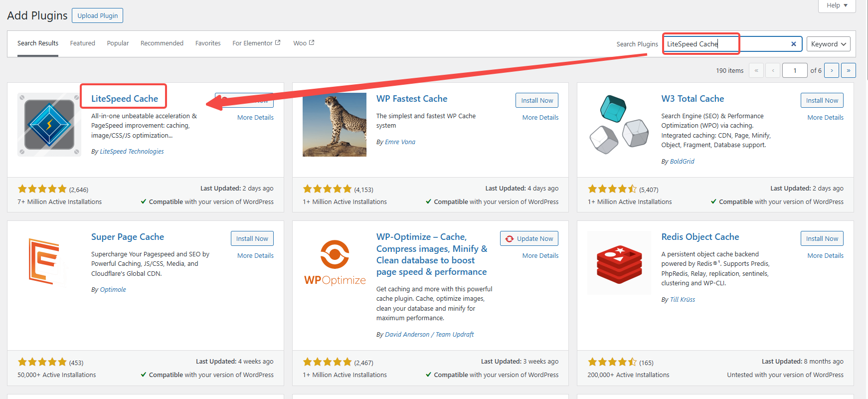
Task: Install the Redis Object Cache plugin
Action: 822,238
